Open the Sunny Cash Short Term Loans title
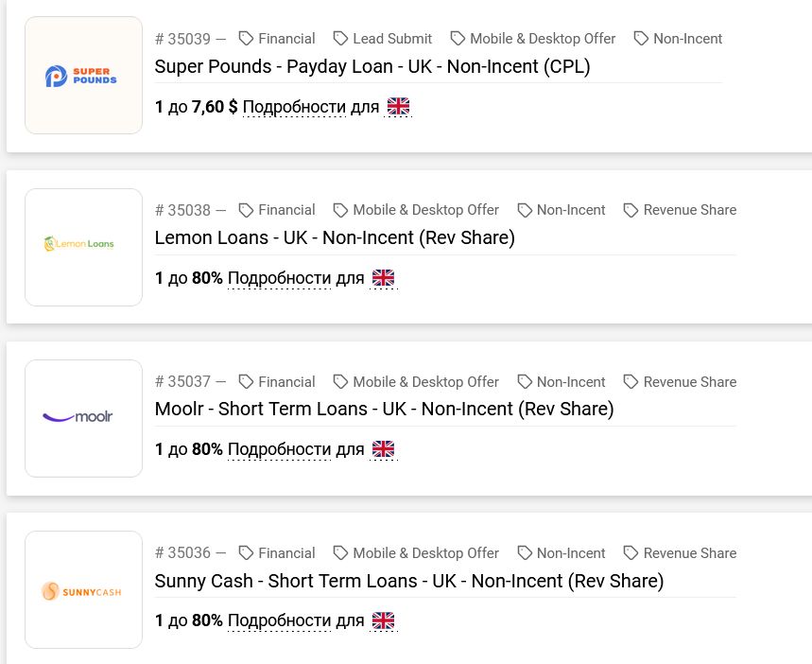Screen dimensions: 812x664 (x=409, y=581)
